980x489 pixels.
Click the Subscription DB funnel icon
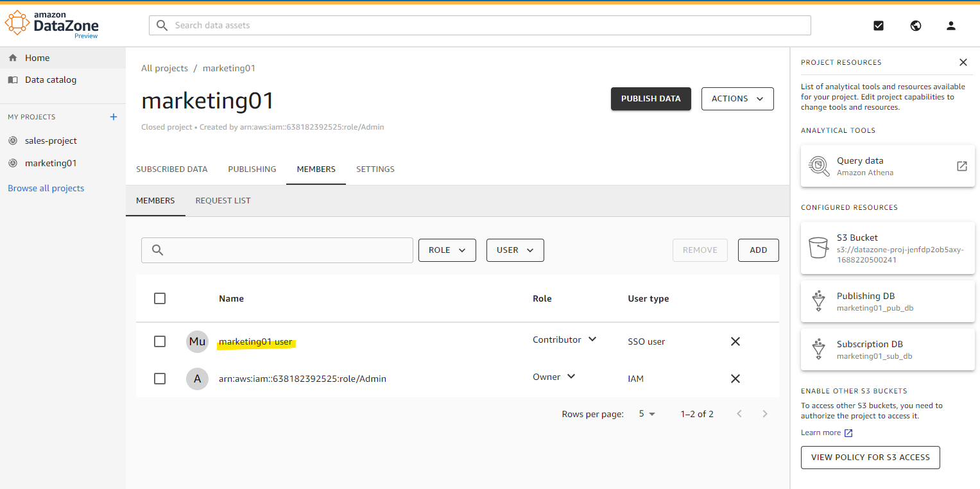click(818, 350)
